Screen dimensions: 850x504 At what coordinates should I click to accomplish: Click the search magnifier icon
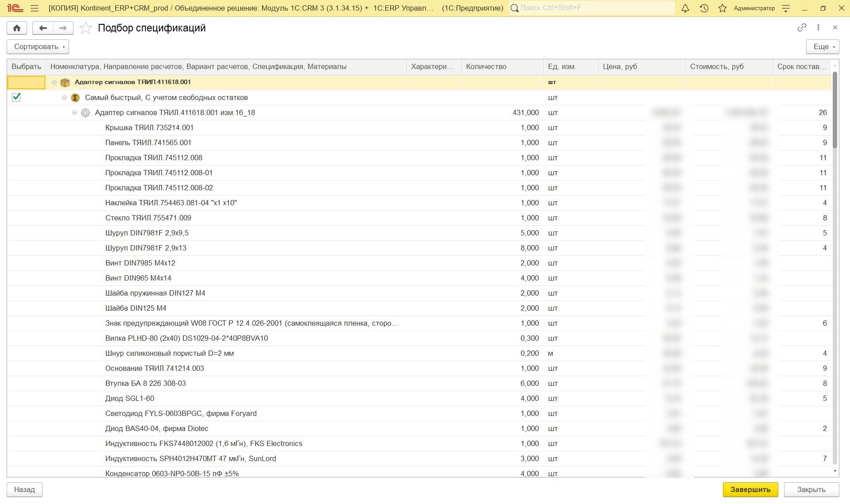click(x=514, y=8)
